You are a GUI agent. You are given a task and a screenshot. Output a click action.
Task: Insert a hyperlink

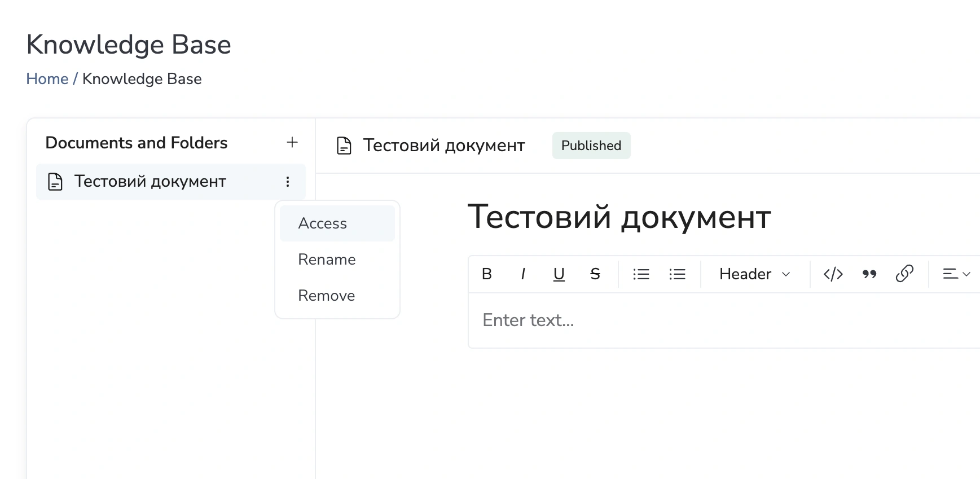coord(905,274)
